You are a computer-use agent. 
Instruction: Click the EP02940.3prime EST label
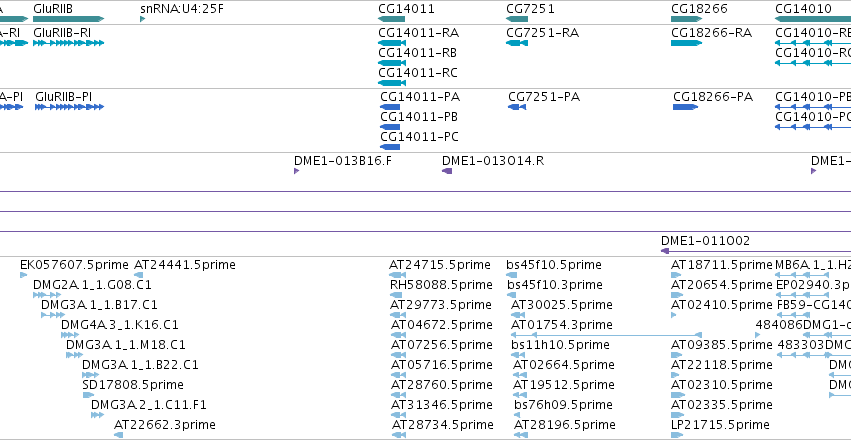(x=814, y=285)
